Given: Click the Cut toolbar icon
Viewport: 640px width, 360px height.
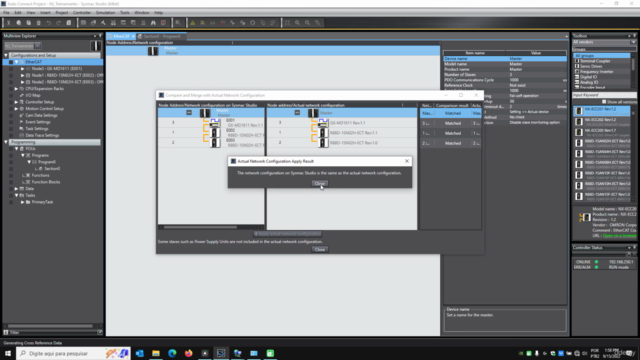Looking at the screenshot, I should pos(9,23).
